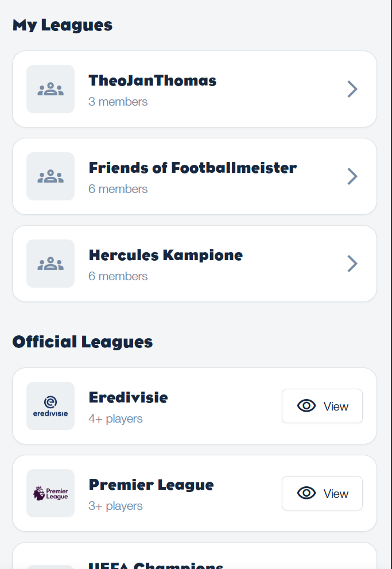The image size is (392, 569).
Task: Click the Hercules Kampione group icon
Action: [x=51, y=264]
